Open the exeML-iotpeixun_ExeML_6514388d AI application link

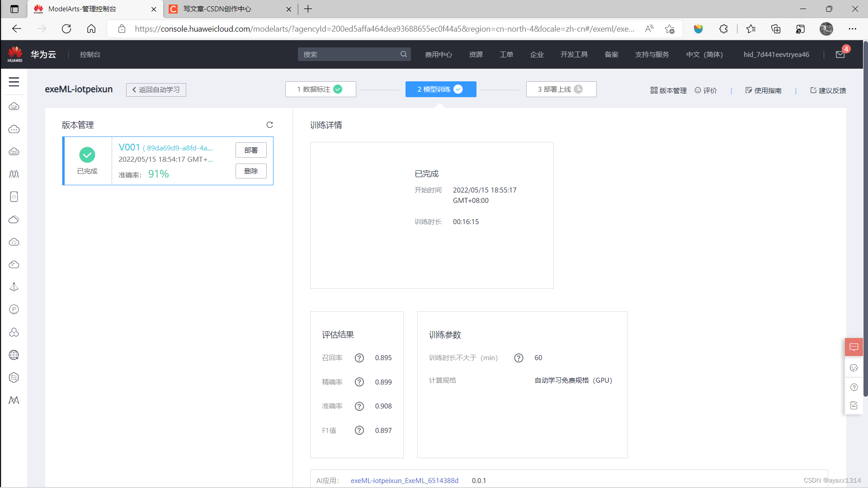404,480
